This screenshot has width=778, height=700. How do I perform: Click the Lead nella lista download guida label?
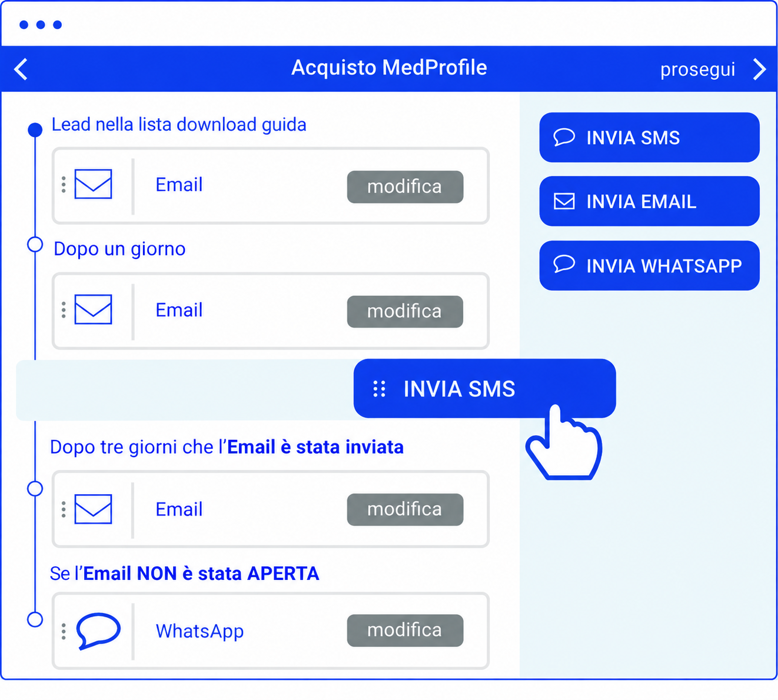[179, 125]
